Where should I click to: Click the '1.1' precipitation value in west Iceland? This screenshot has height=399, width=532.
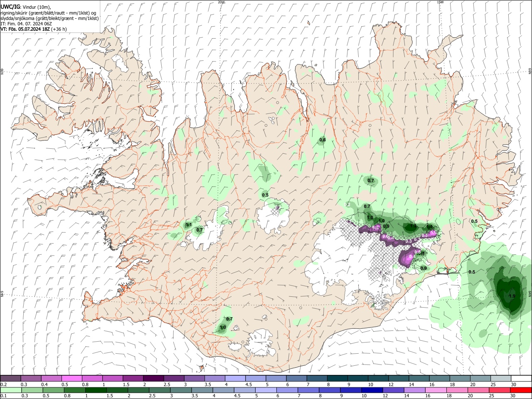coord(189,225)
